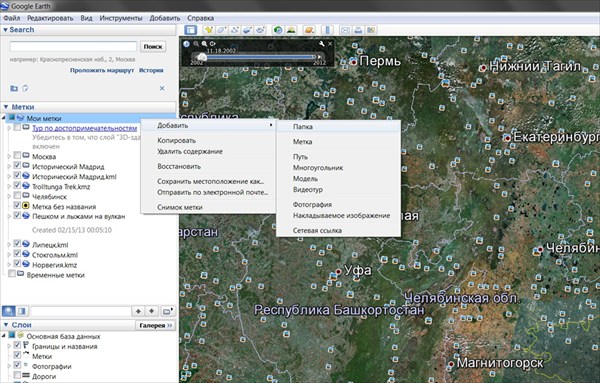This screenshot has width=600, height=383.
Task: Click the add path toolbar icon
Action: click(x=235, y=30)
